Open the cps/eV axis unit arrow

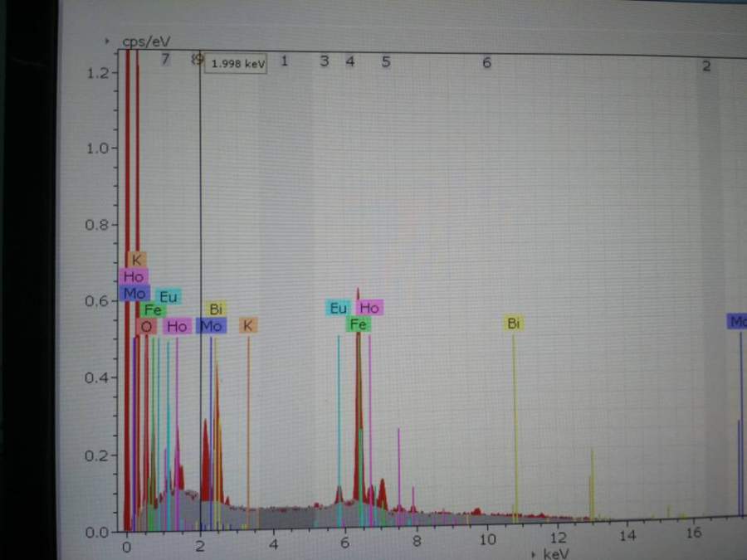[x=107, y=41]
